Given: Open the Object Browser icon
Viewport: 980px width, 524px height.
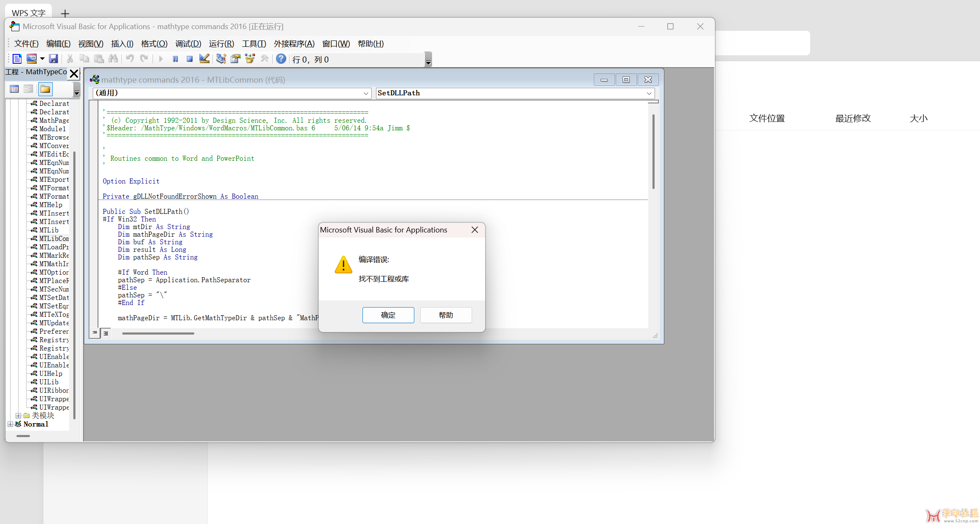Looking at the screenshot, I should (250, 59).
